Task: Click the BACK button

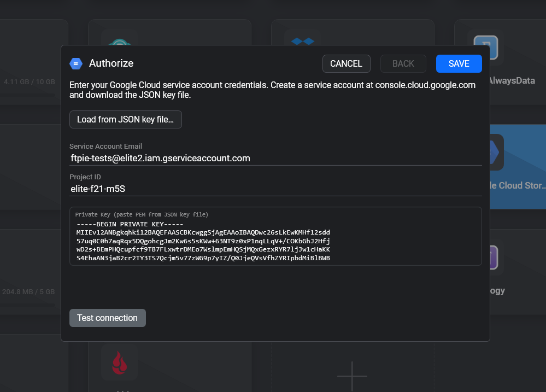Action: [x=403, y=64]
